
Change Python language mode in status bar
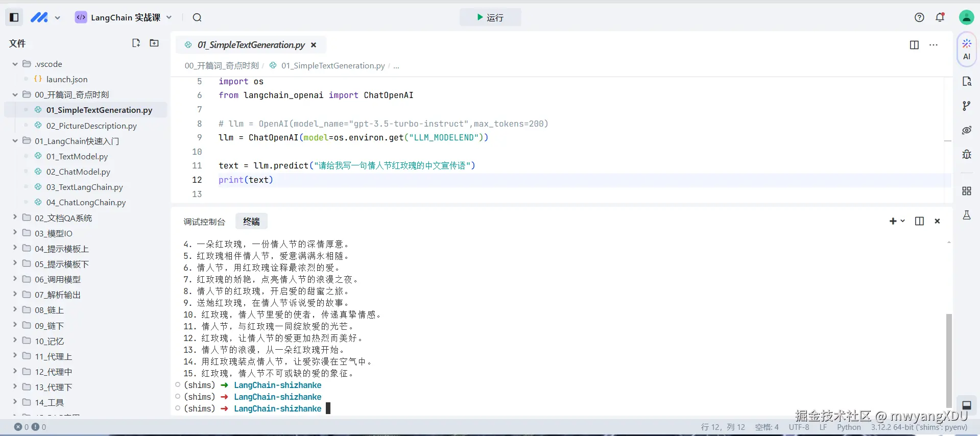849,427
